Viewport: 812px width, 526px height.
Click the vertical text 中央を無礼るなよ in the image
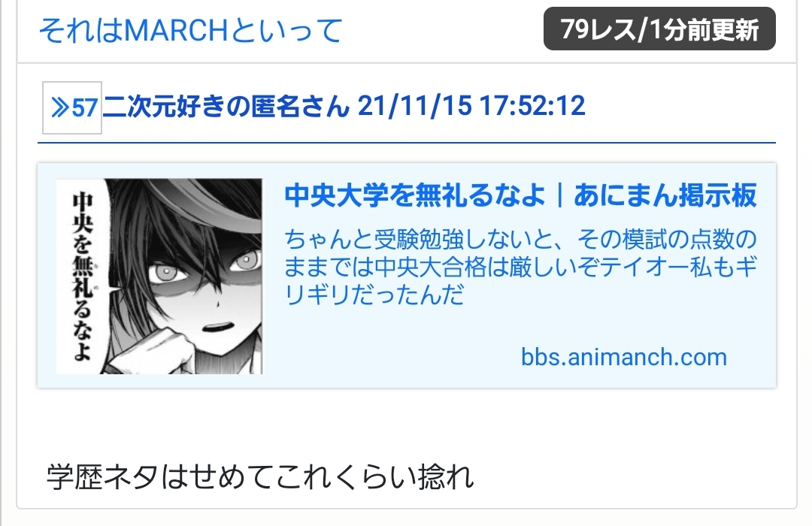point(82,276)
